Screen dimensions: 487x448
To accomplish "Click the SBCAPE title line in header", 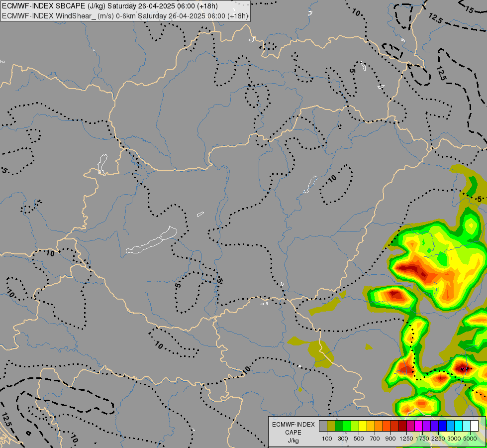I will pos(110,6).
